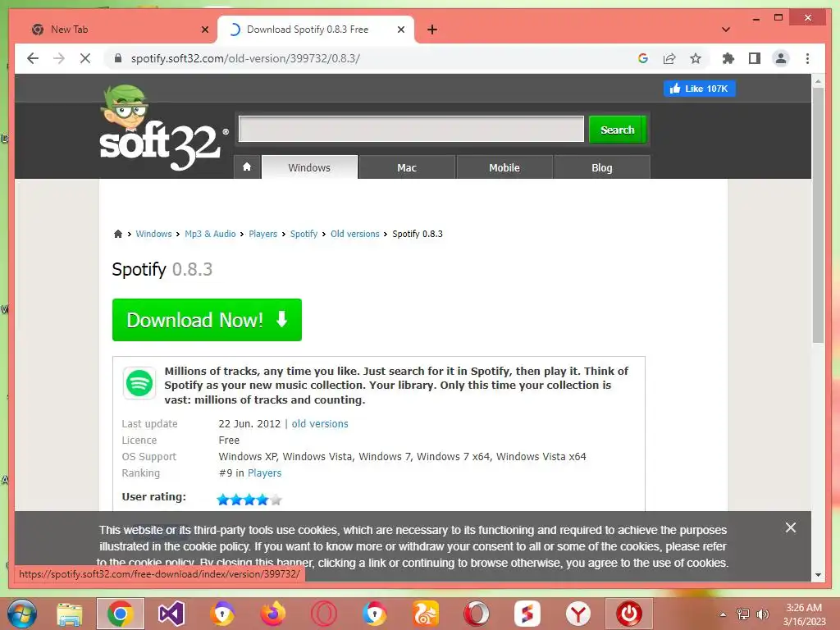Image resolution: width=840 pixels, height=630 pixels.
Task: Open the old versions link beside last update
Action: (x=320, y=424)
